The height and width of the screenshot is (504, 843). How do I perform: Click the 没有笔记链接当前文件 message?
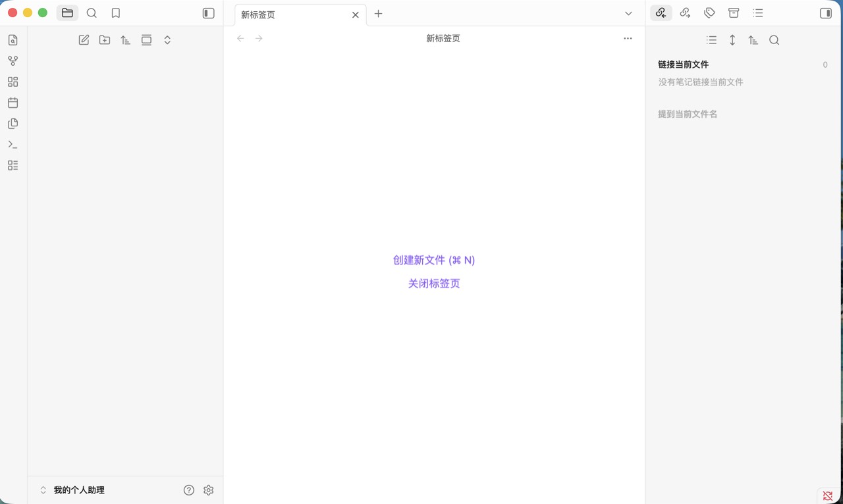(701, 82)
